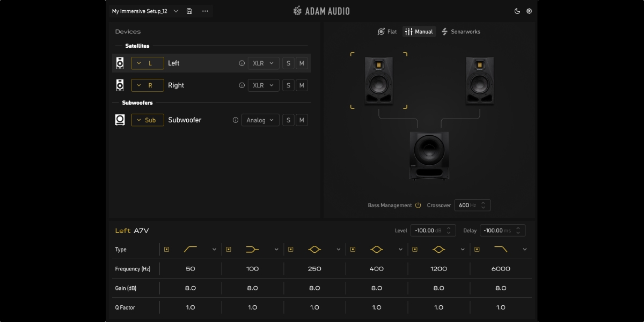Toggle Bass Management power button

pos(418,206)
